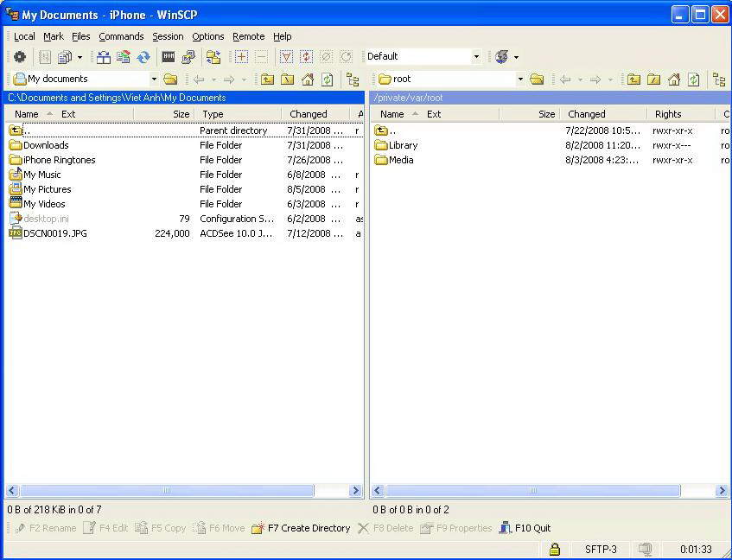Click the Select Files plus icon

(241, 57)
